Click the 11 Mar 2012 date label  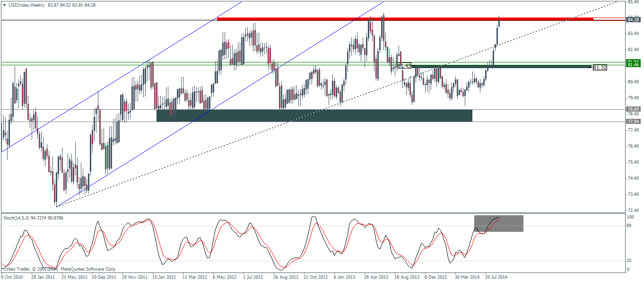pyautogui.click(x=194, y=277)
